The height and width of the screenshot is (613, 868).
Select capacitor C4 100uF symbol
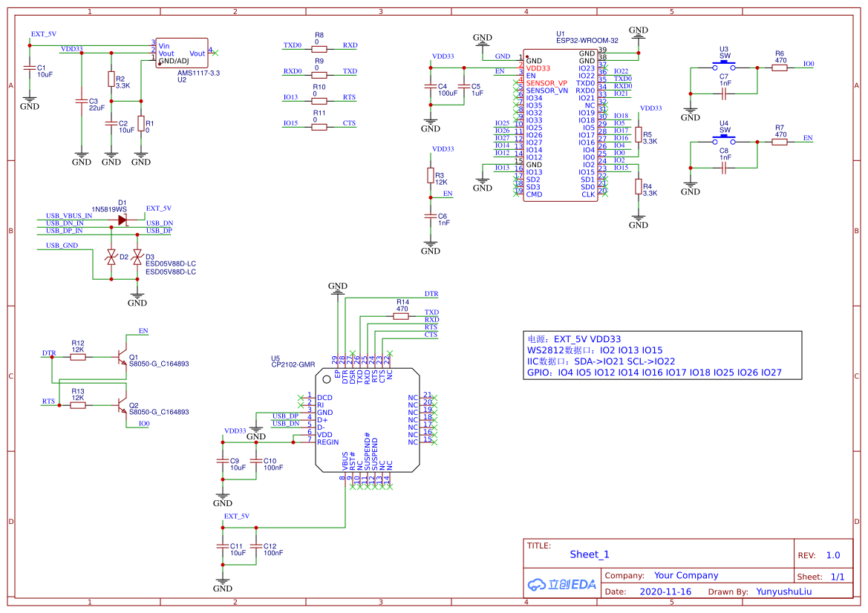pos(431,86)
